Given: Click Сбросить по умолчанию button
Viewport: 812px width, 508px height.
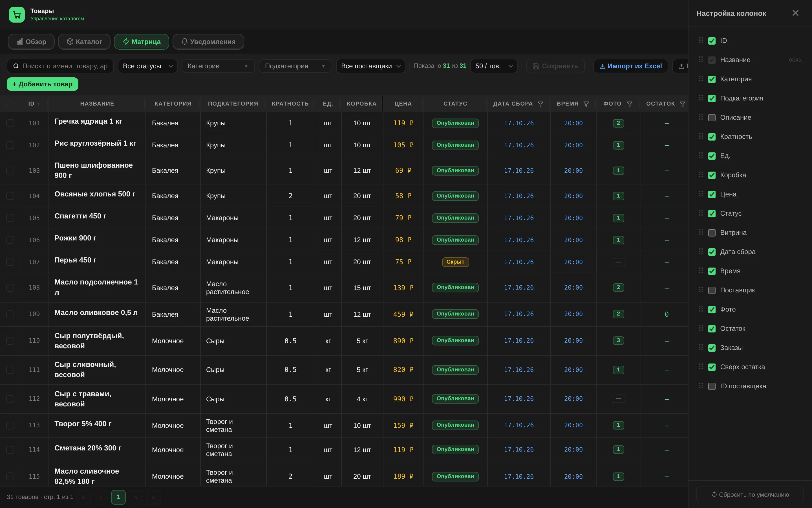Looking at the screenshot, I should click(750, 494).
